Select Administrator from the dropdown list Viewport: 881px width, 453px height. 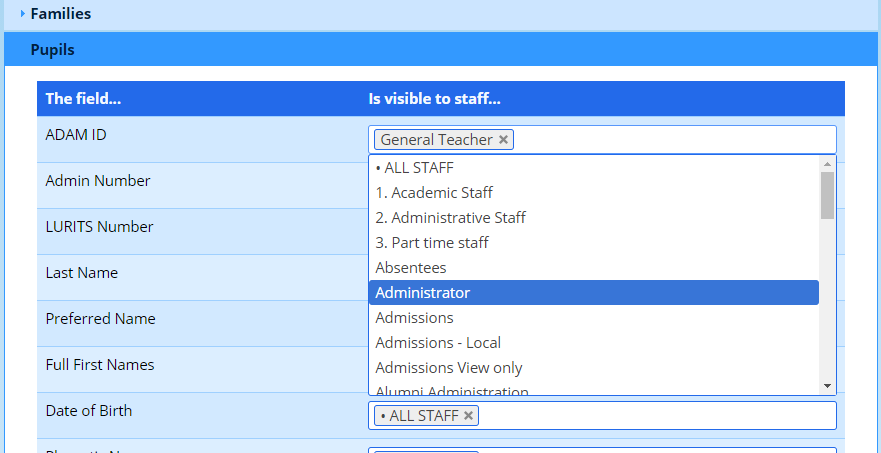tap(422, 293)
